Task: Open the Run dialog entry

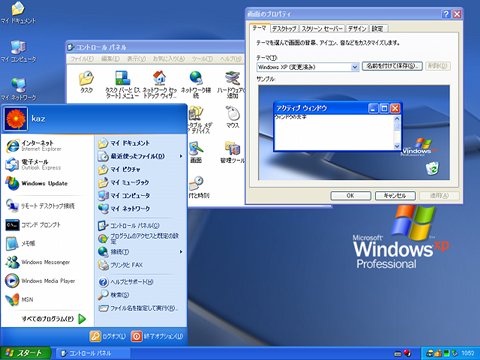Action: pos(138,308)
